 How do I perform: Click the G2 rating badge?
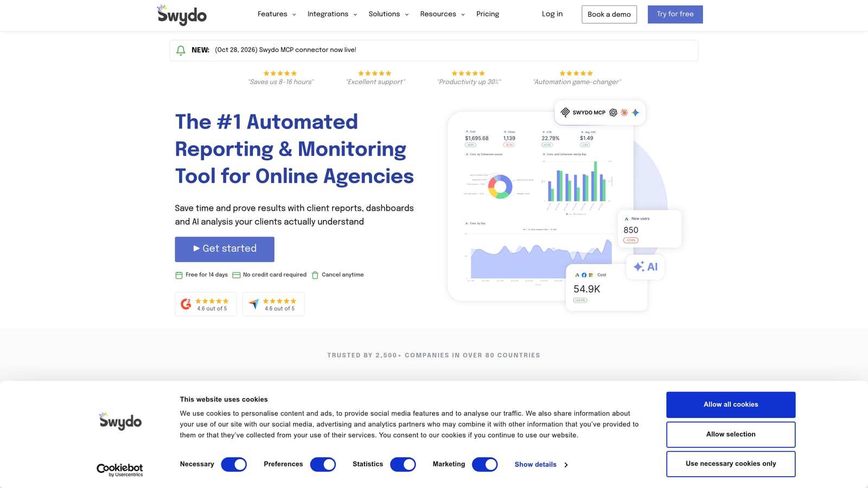[206, 304]
